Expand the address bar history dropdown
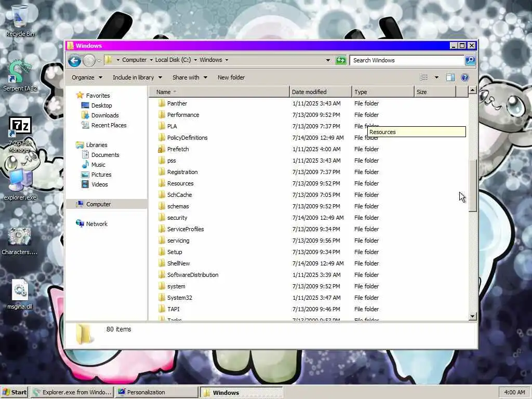The width and height of the screenshot is (532, 399). 328,60
